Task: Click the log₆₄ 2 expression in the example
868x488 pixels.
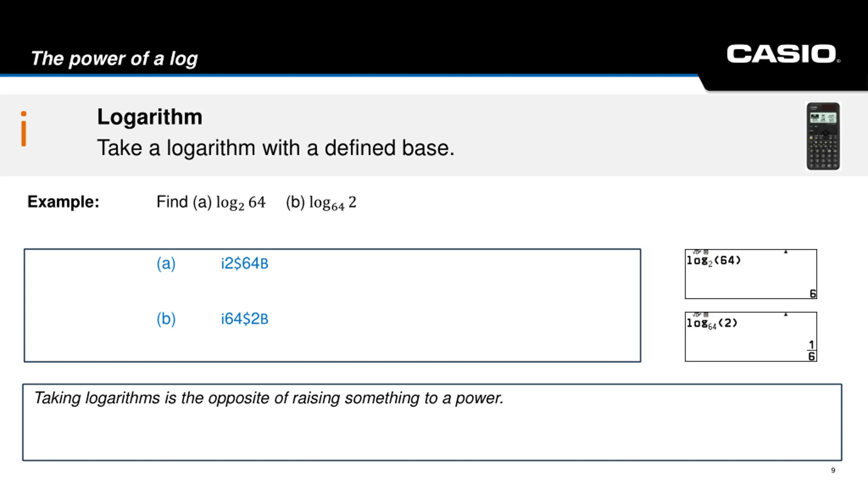Action: click(333, 203)
